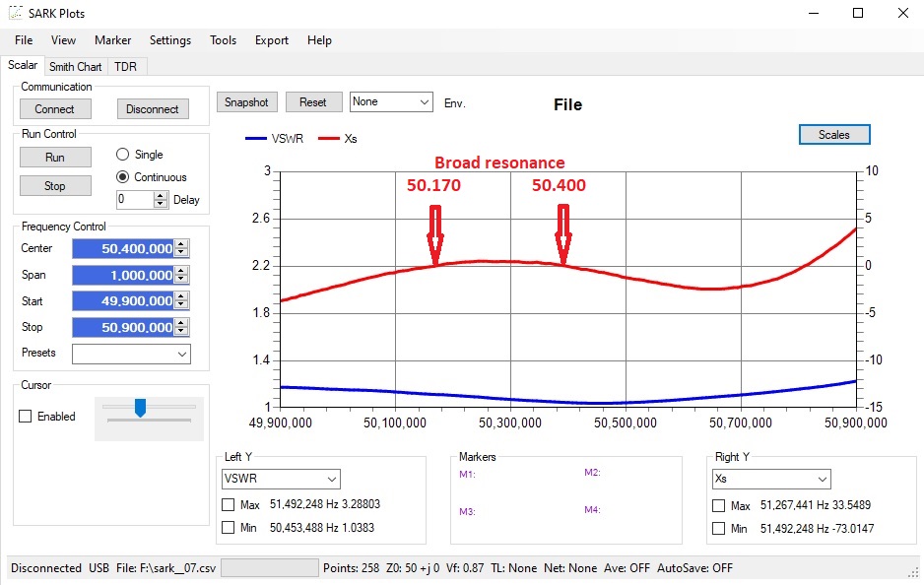Select the Continuous run mode option
The image size is (924, 585).
123,177
